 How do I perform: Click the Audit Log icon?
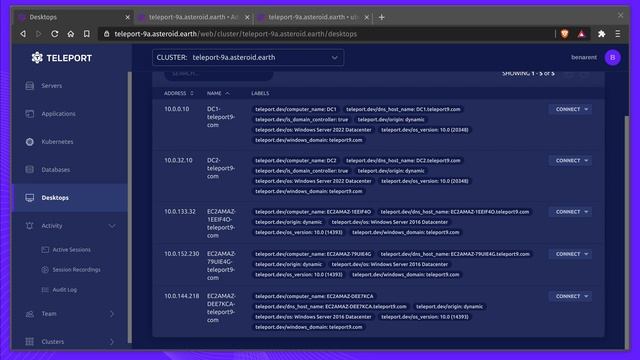coord(45,289)
